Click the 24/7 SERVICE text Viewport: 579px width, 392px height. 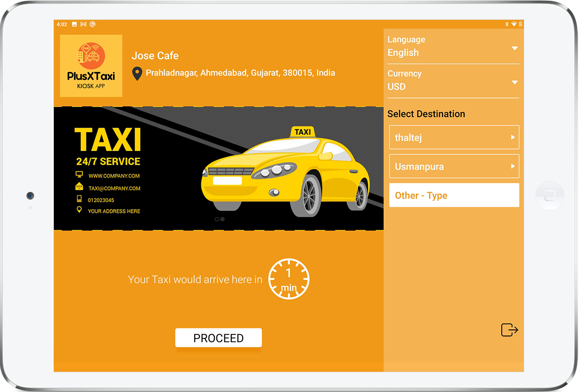[109, 161]
